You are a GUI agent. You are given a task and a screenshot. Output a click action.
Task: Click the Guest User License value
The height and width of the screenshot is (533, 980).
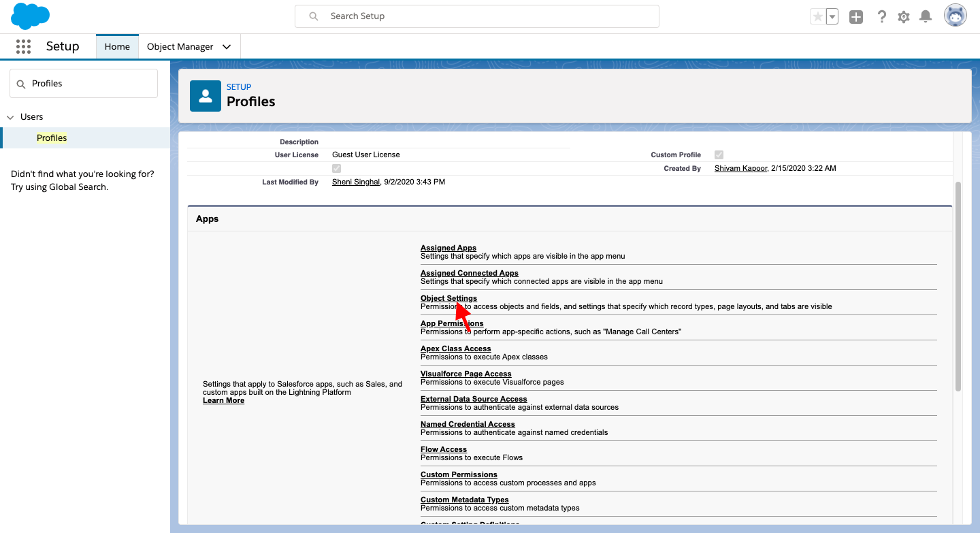coord(366,155)
